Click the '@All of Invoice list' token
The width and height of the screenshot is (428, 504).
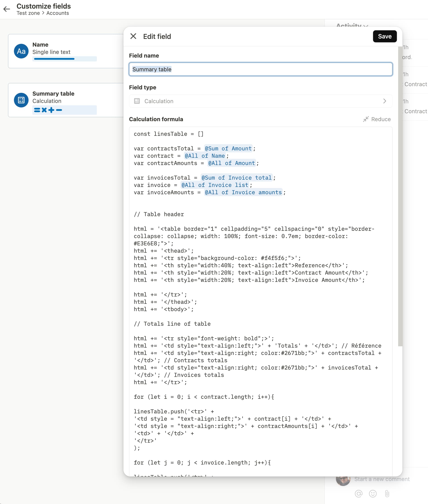coord(215,185)
